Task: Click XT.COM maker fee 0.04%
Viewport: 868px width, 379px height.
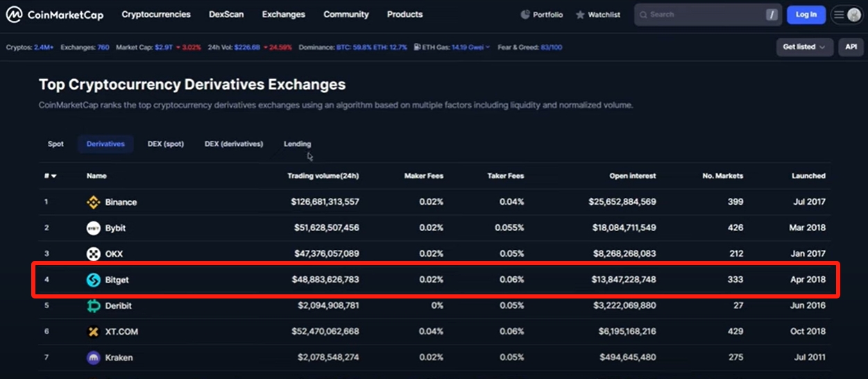Action: 431,332
